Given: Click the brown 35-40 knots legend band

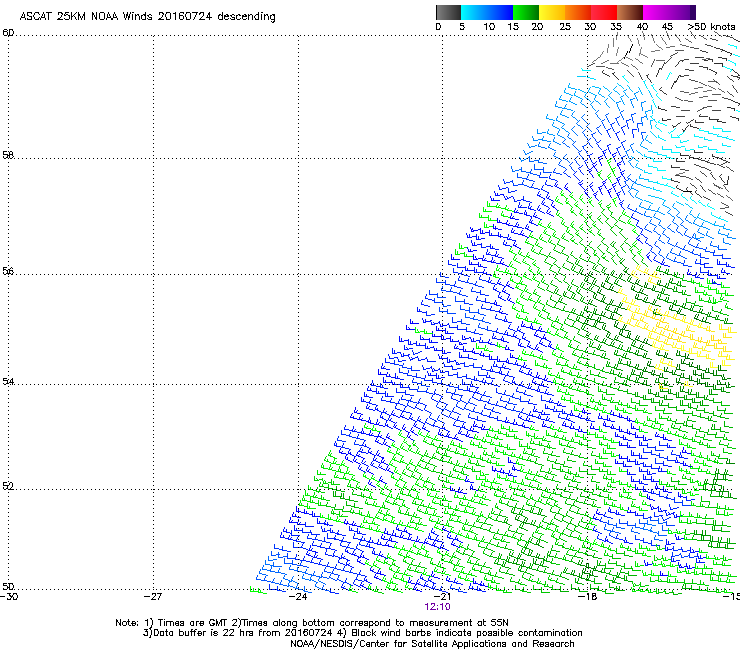Looking at the screenshot, I should click(630, 12).
